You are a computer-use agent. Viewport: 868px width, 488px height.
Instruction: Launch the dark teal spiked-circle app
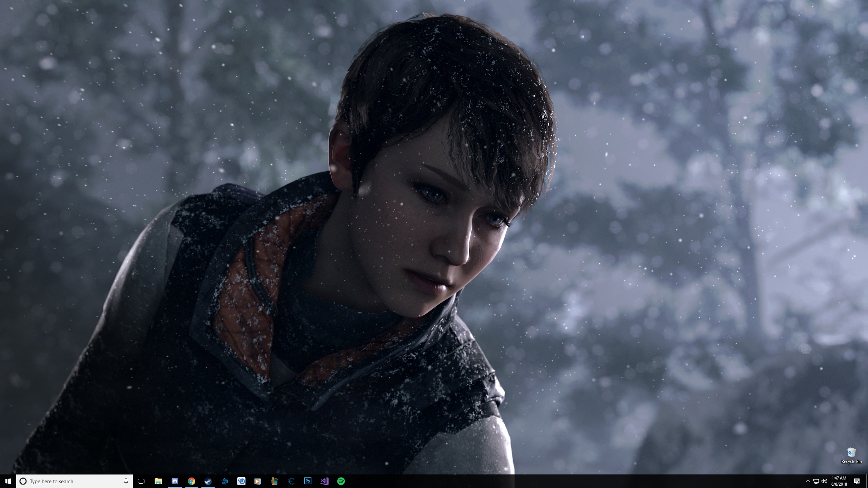point(291,481)
